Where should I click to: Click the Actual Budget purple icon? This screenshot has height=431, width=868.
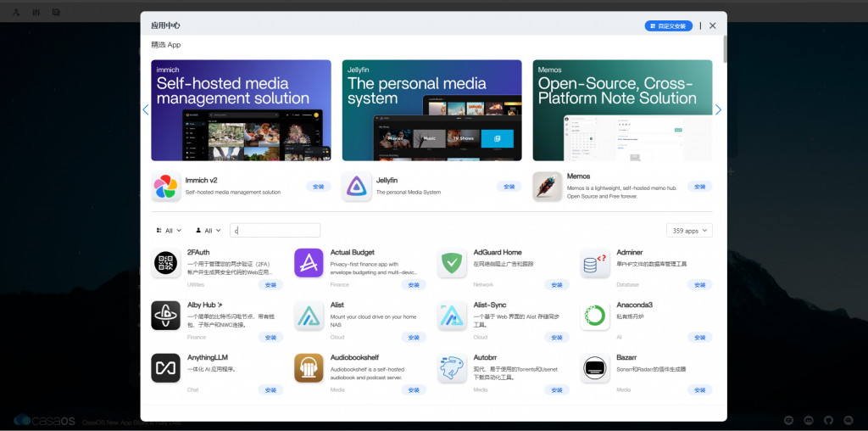pos(309,264)
